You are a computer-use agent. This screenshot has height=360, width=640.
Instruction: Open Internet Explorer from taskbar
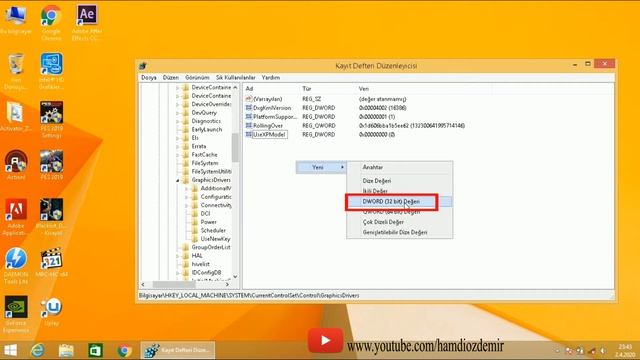pos(38,351)
